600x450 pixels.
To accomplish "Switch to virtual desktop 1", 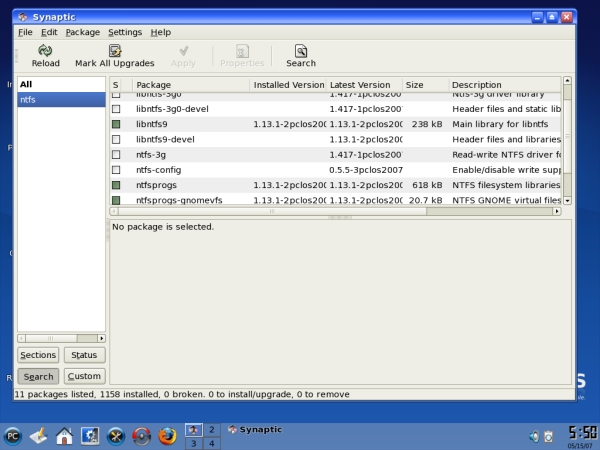I will [194, 430].
